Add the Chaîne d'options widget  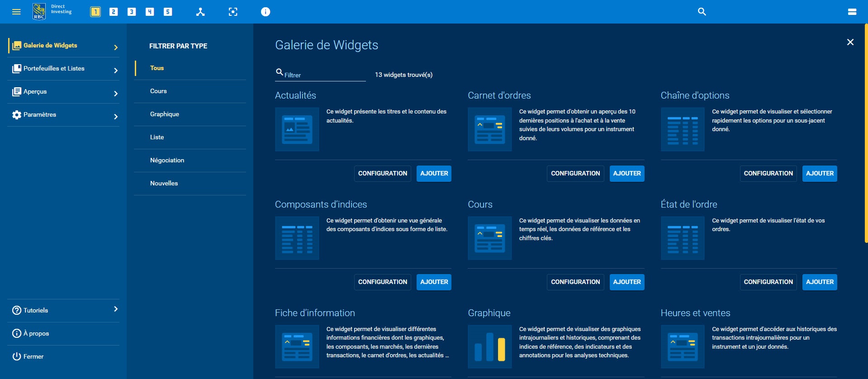point(820,174)
